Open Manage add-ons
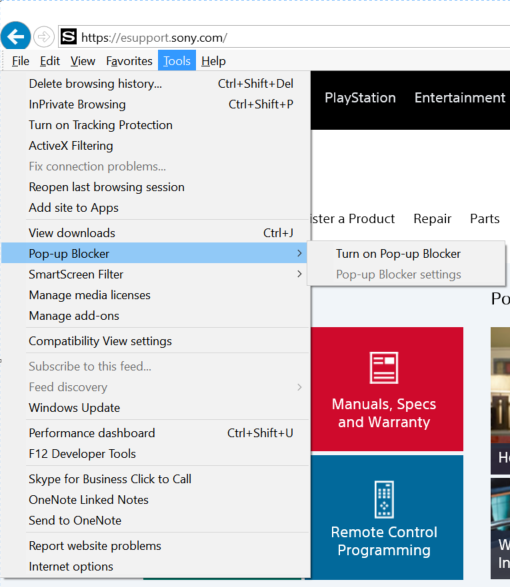 coord(155,316)
